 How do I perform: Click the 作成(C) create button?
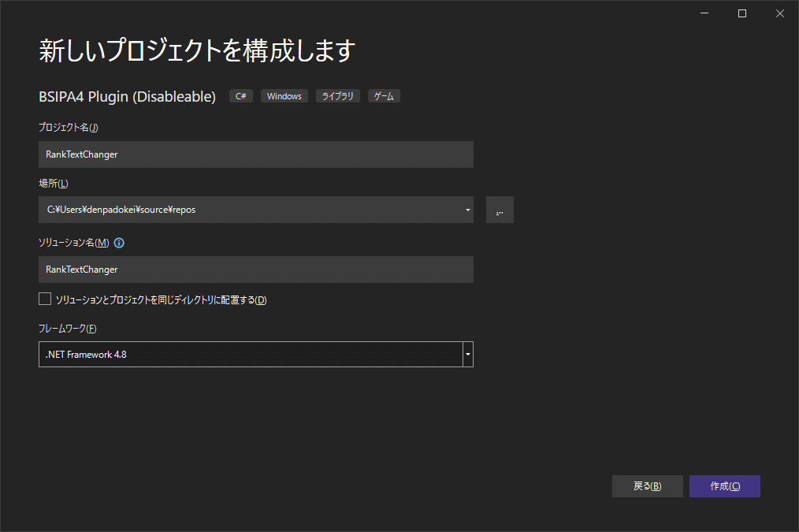point(725,486)
